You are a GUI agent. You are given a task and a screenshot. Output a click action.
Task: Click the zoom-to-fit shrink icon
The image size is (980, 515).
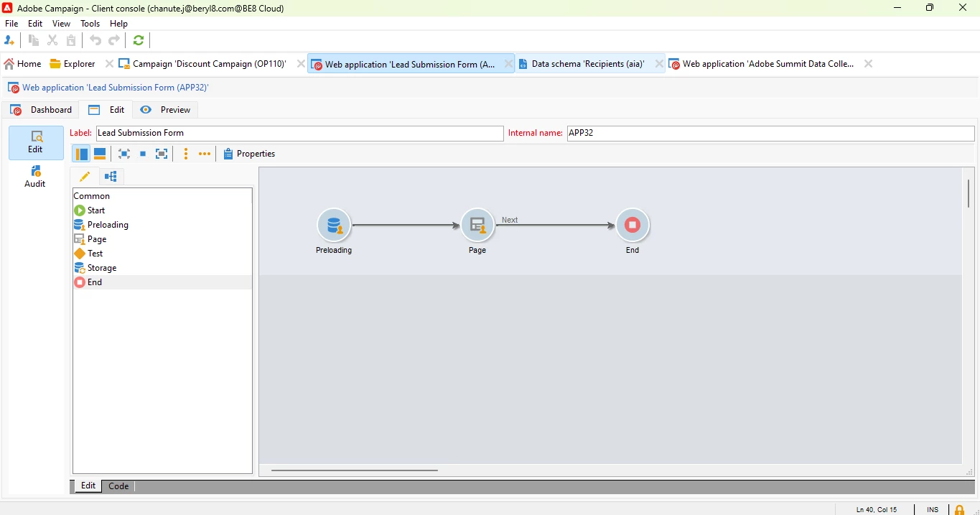pyautogui.click(x=124, y=154)
